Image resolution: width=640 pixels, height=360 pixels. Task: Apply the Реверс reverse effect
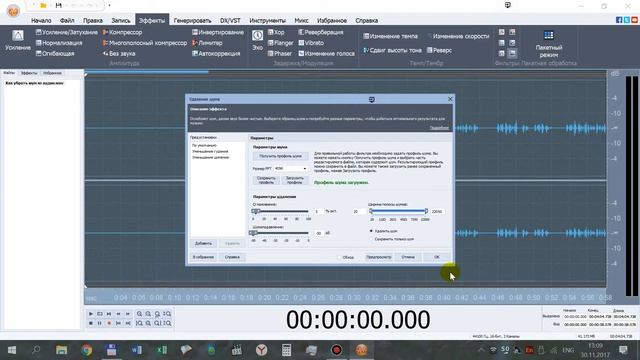(x=439, y=50)
